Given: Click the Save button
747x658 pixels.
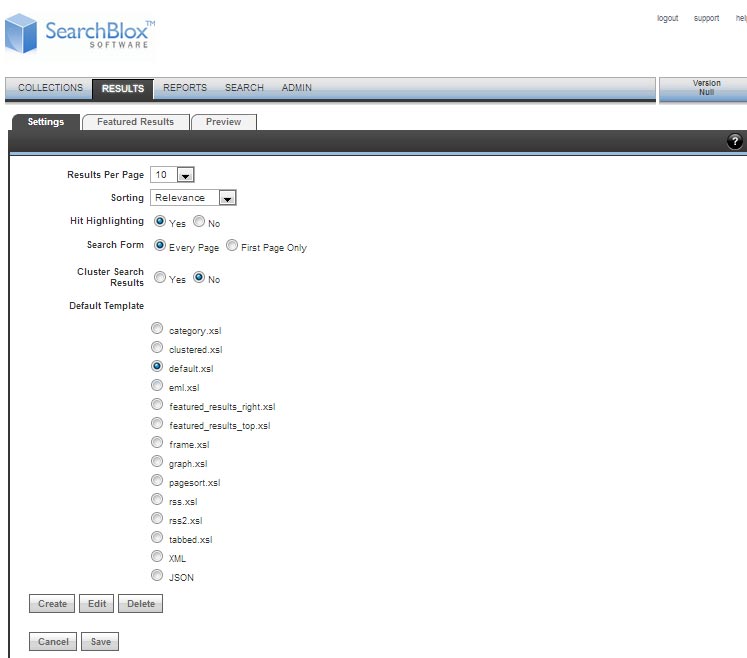Looking at the screenshot, I should click(100, 641).
